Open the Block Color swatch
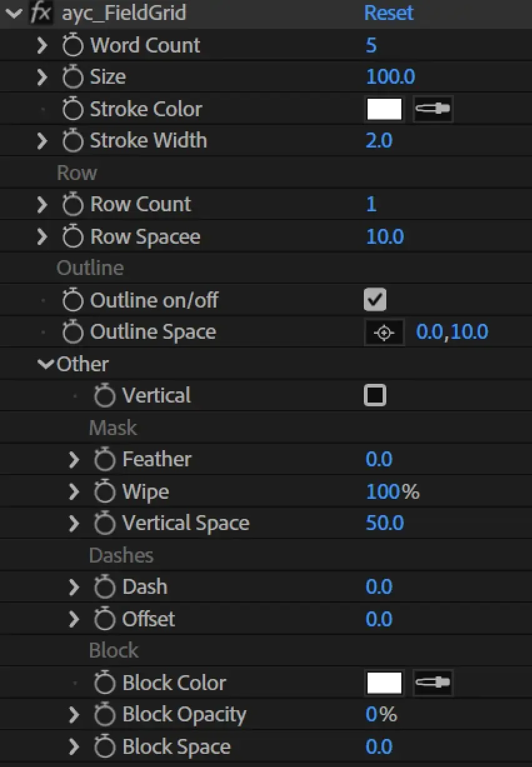This screenshot has width=532, height=767. pyautogui.click(x=384, y=683)
